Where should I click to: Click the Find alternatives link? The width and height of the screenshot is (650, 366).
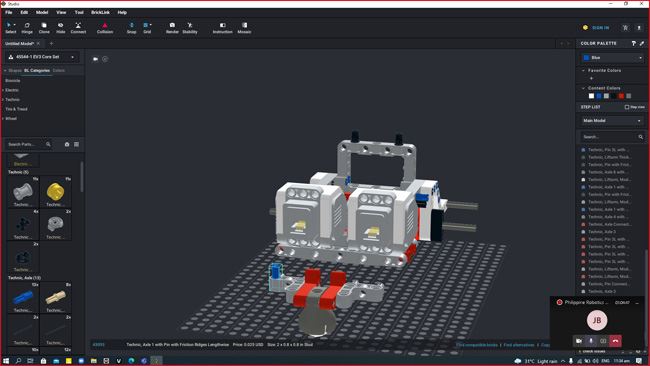click(x=519, y=345)
